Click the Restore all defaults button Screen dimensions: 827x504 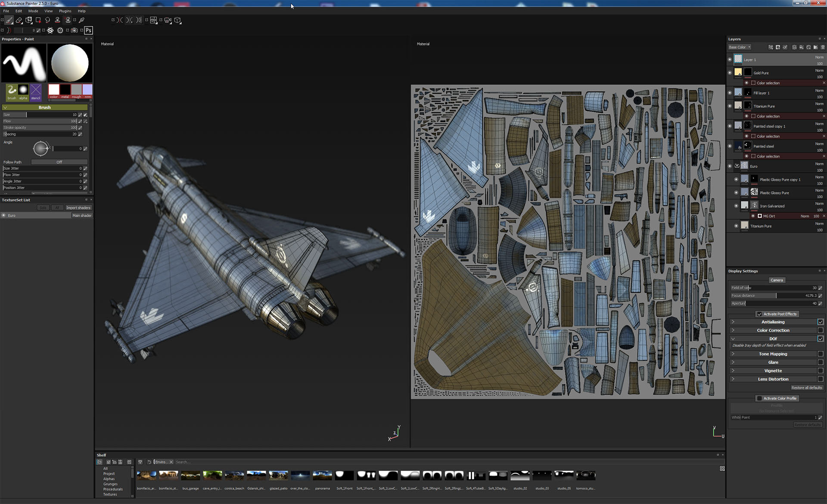click(806, 388)
